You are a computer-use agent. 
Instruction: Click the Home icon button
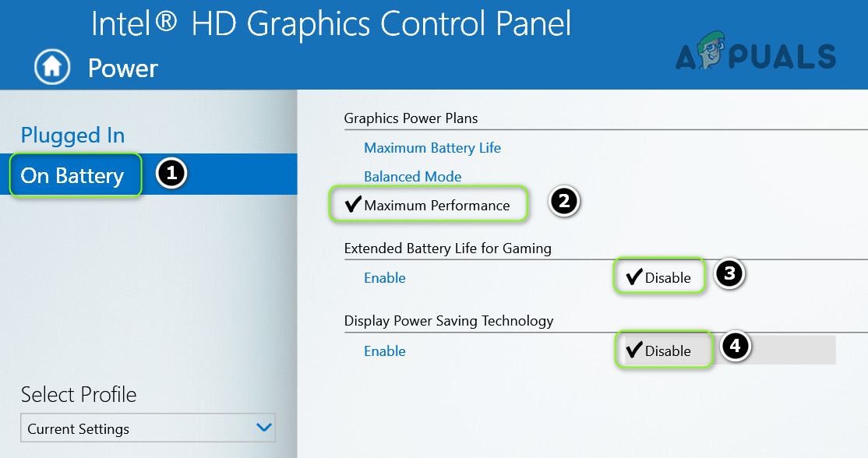tap(52, 67)
